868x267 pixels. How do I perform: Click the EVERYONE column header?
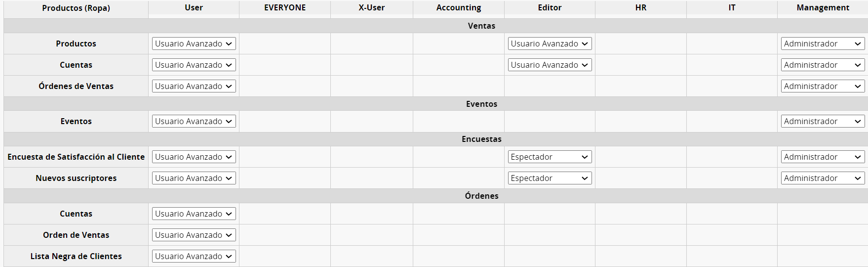coord(285,7)
